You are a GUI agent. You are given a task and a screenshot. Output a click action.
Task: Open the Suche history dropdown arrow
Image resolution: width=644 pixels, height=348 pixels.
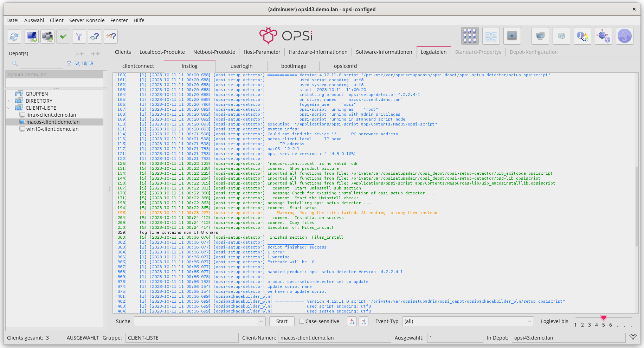pyautogui.click(x=261, y=321)
